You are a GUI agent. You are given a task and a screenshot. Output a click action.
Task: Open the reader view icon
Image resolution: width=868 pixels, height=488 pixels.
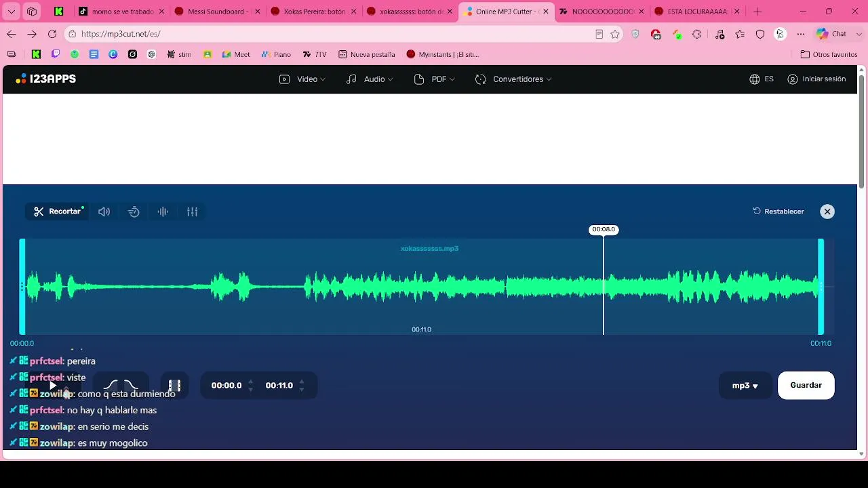(599, 34)
